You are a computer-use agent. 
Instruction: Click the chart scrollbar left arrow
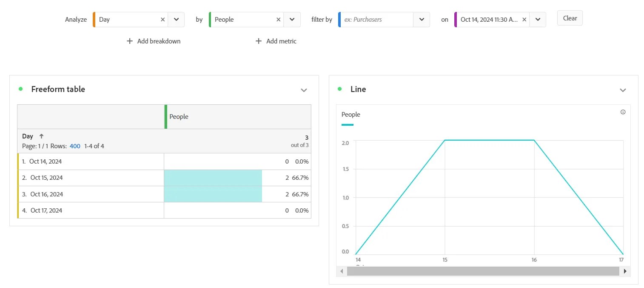click(342, 271)
